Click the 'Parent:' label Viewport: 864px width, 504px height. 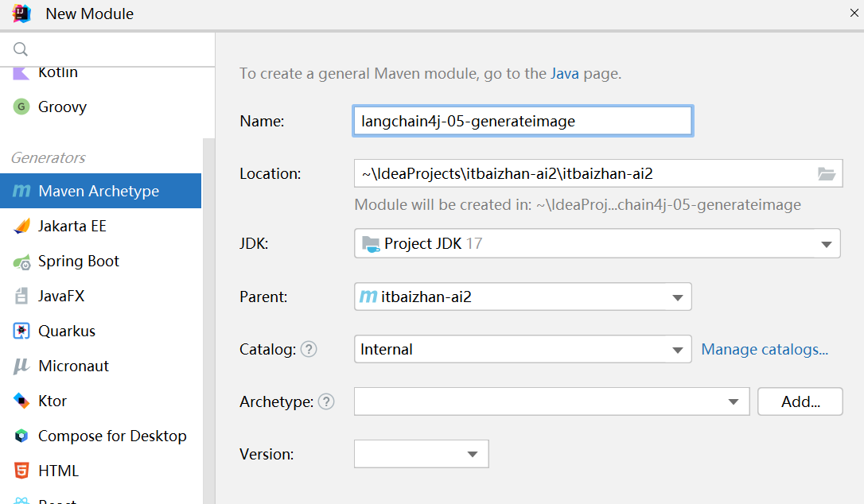263,297
